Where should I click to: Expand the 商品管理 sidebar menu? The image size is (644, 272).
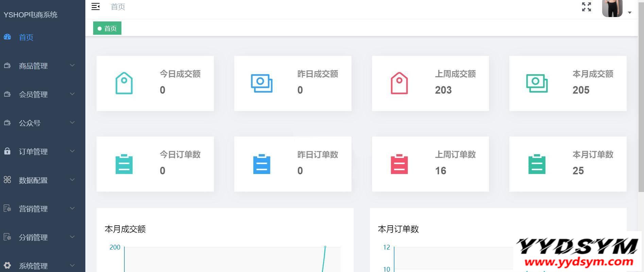33,66
